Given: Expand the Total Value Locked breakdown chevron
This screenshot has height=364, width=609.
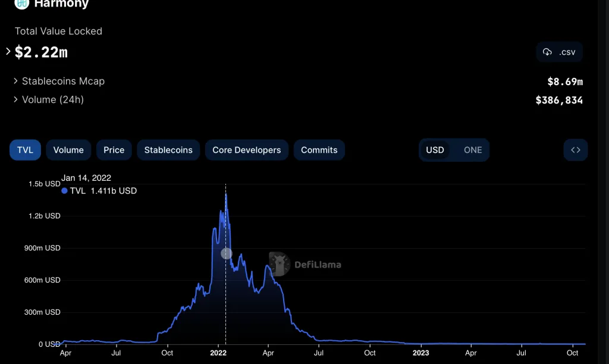Looking at the screenshot, I should point(8,51).
